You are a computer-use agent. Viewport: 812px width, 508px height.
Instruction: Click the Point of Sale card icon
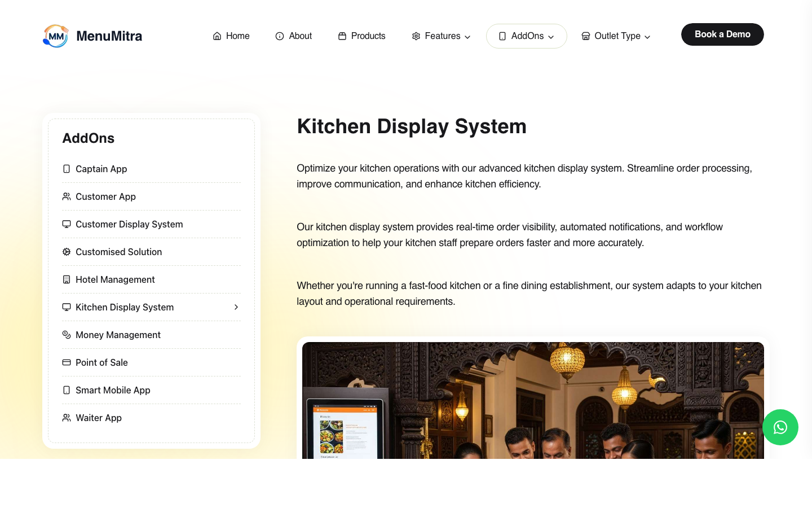tap(67, 362)
